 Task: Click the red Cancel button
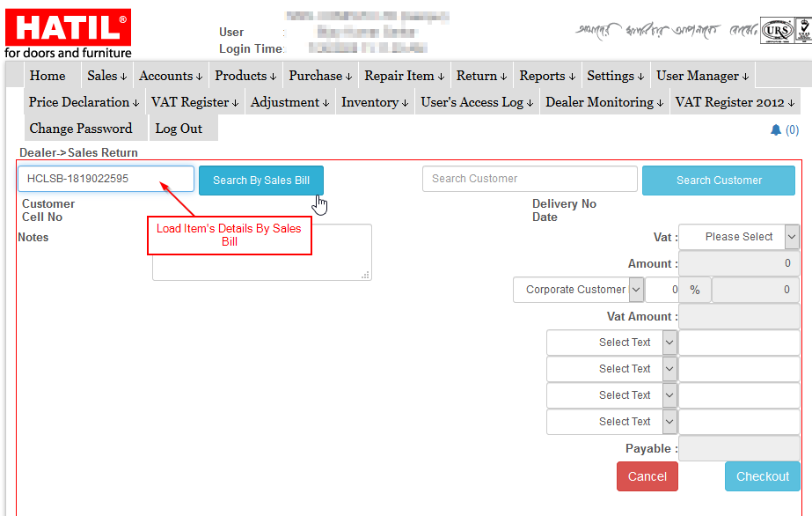[647, 476]
